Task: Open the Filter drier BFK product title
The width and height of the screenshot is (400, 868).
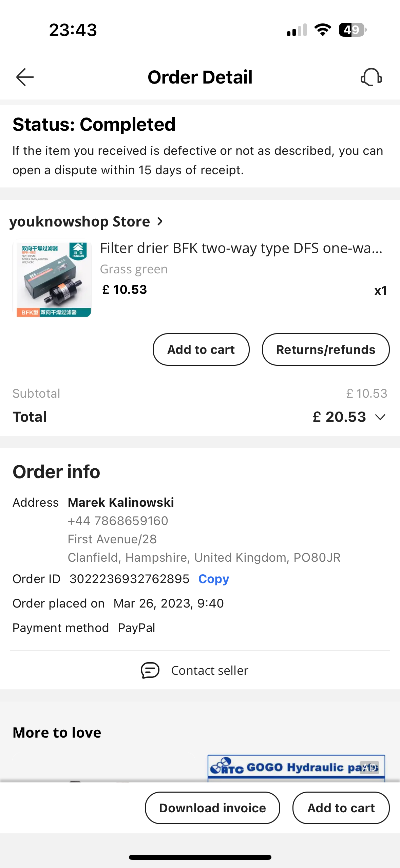Action: coord(241,248)
